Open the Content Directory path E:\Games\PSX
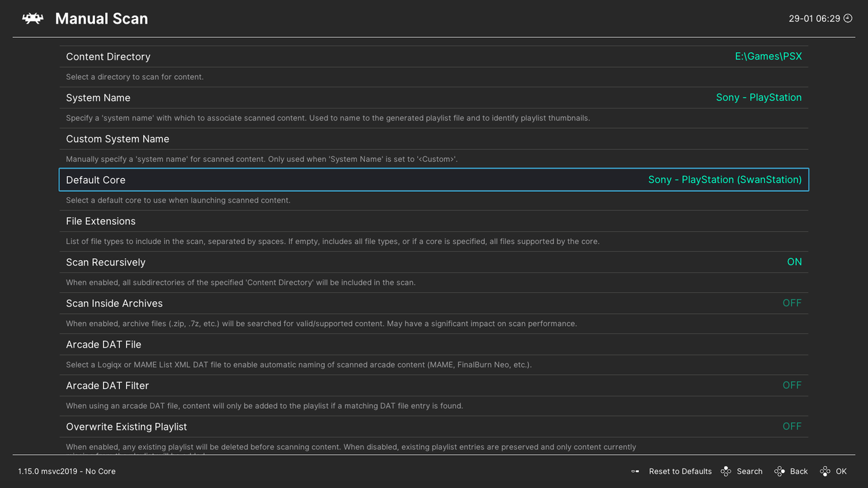The height and width of the screenshot is (488, 868). (x=768, y=56)
